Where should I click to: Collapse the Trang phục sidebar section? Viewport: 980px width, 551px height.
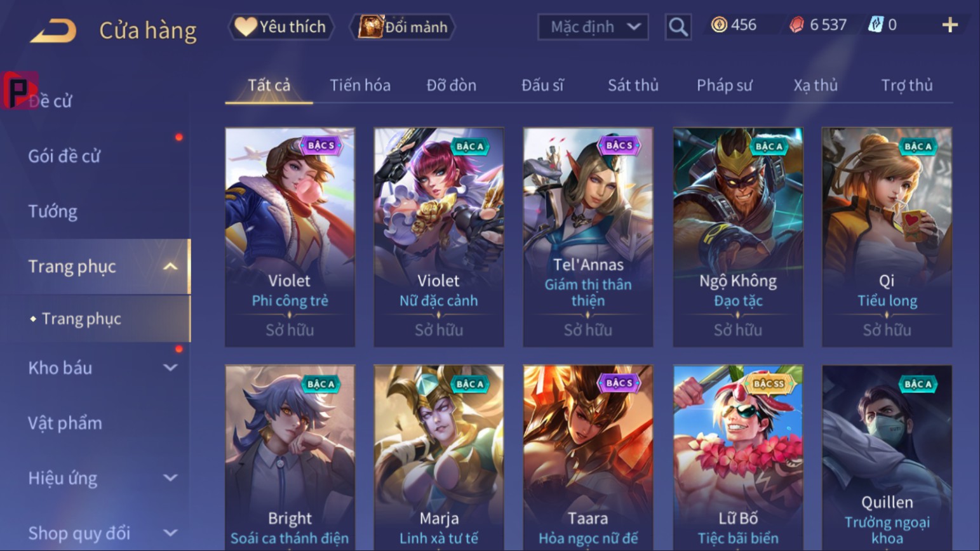[170, 267]
